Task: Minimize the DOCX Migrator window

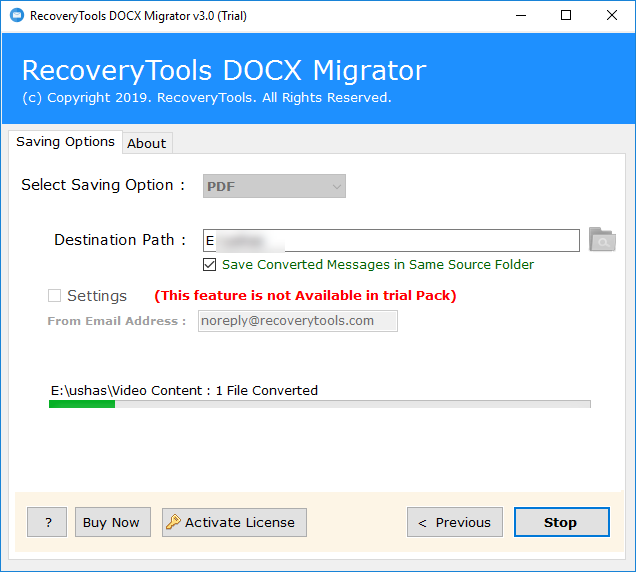Action: (x=521, y=16)
